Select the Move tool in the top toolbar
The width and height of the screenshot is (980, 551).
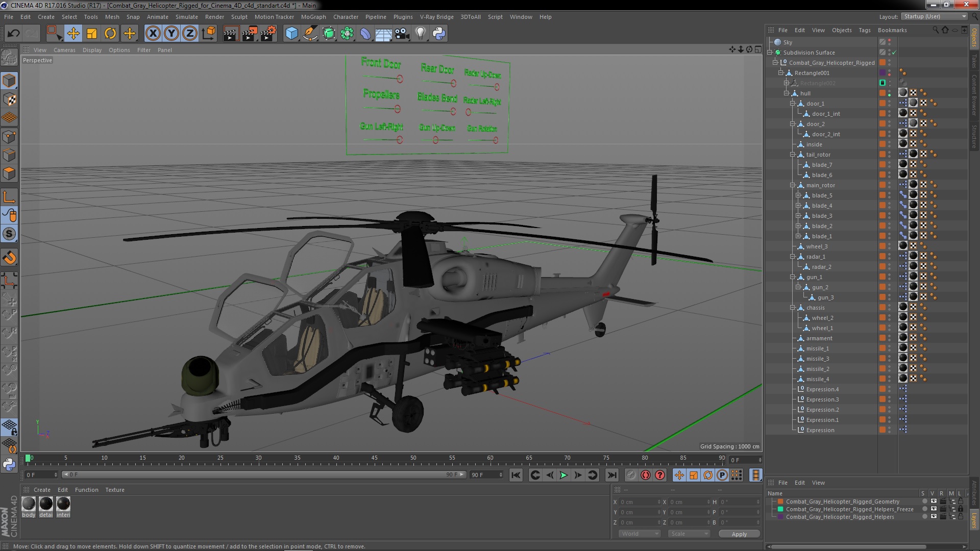[73, 34]
